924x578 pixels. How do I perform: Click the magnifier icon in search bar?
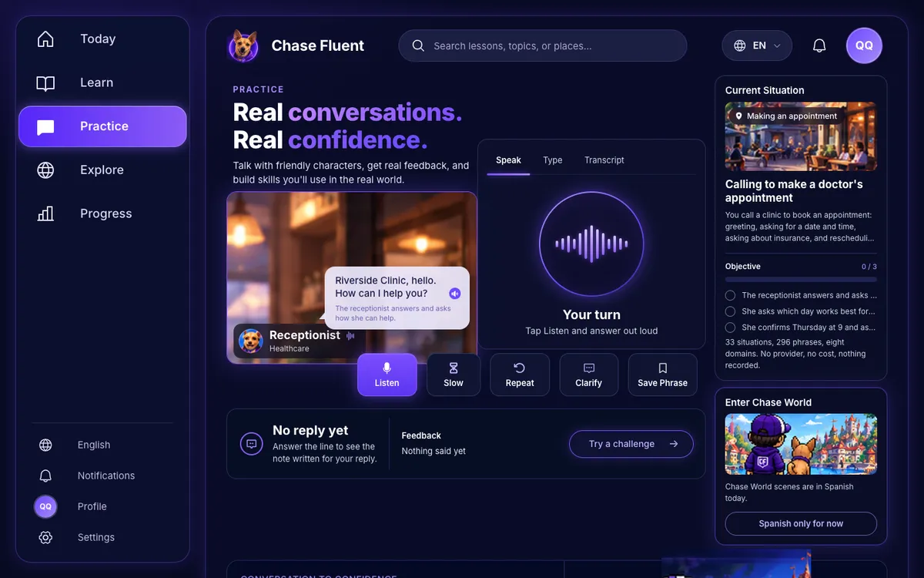click(418, 46)
